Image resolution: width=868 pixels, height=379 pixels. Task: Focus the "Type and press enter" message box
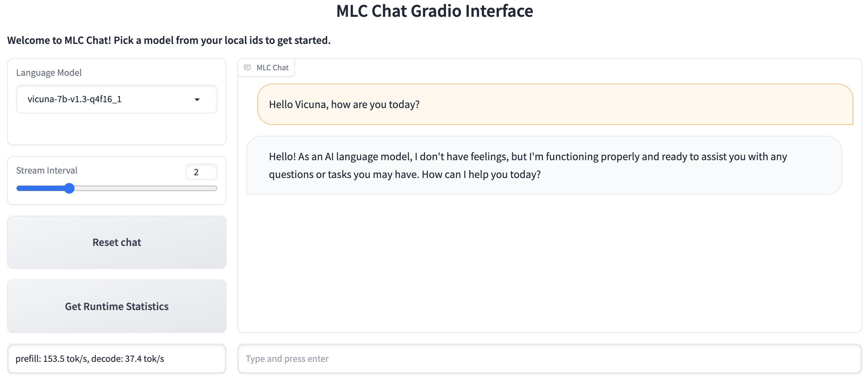(x=549, y=359)
